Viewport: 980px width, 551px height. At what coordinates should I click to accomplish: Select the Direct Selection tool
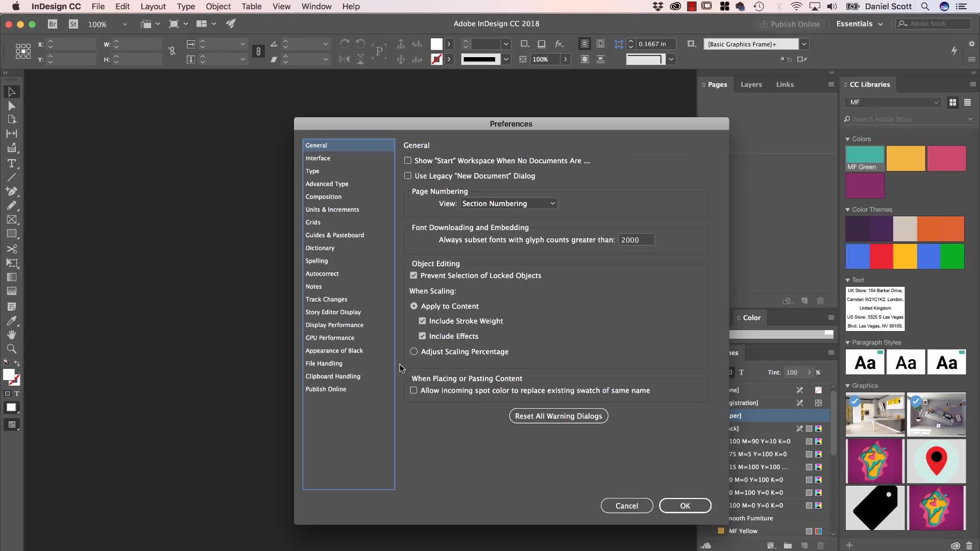click(x=11, y=106)
